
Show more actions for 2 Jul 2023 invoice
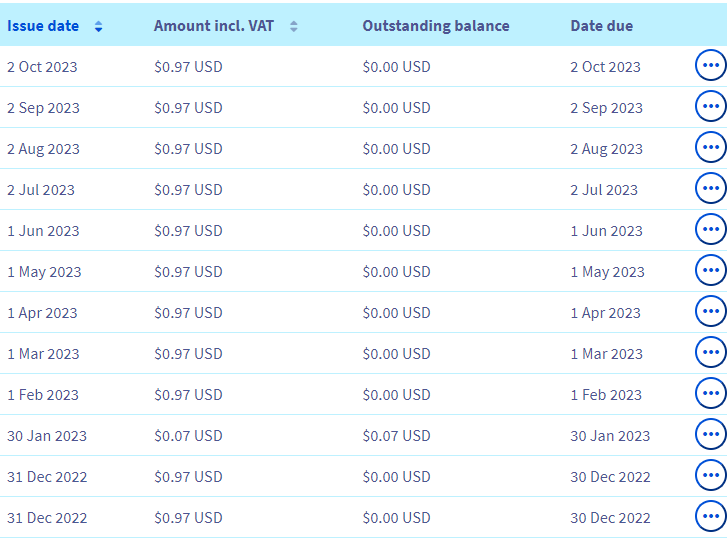pyautogui.click(x=710, y=188)
